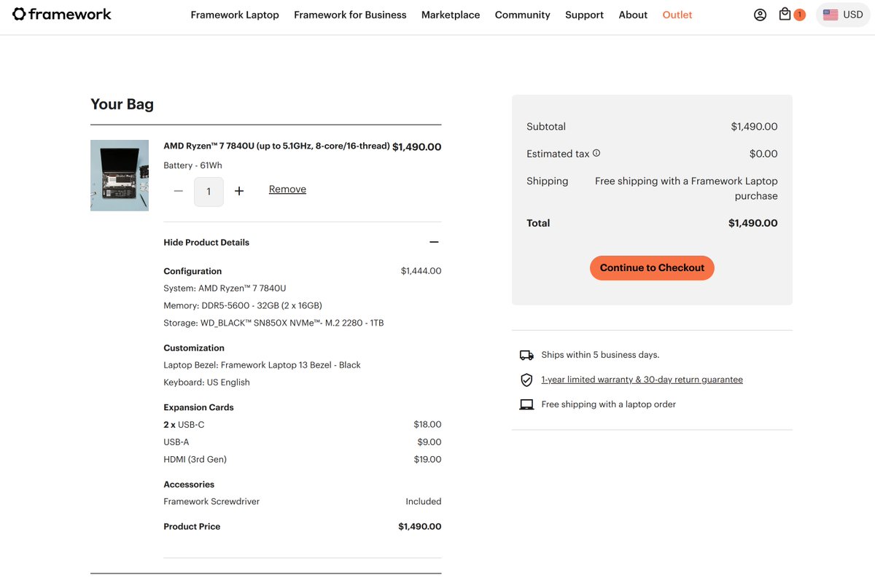Screen dimensions: 875x588
Task: Click the US flag icon
Action: (x=831, y=15)
